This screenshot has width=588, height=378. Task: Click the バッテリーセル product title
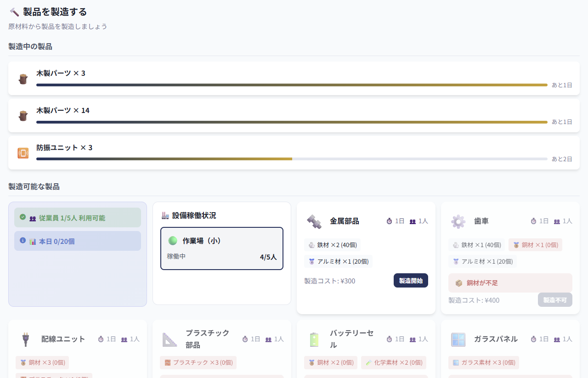click(x=352, y=339)
